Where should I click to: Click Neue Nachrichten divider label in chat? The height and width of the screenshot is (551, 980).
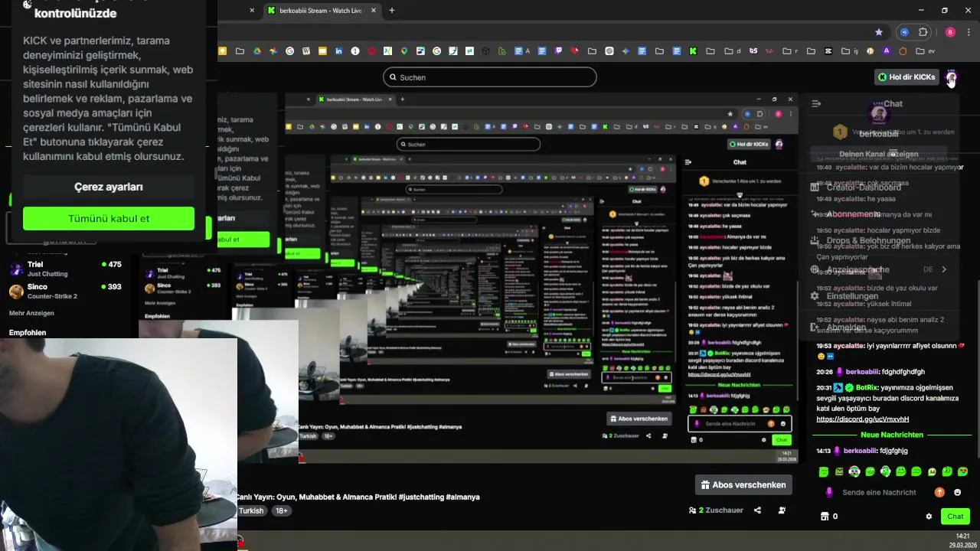[892, 435]
